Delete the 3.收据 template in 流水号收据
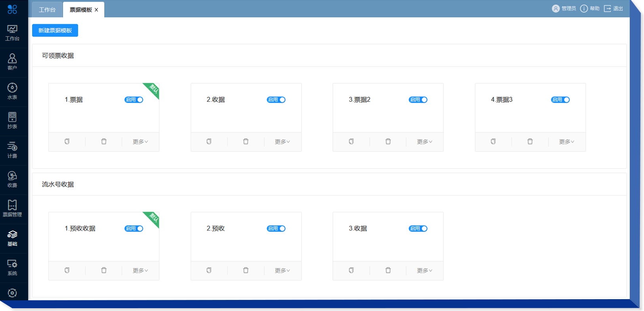Viewport: 644px width, 311px height. coord(388,270)
